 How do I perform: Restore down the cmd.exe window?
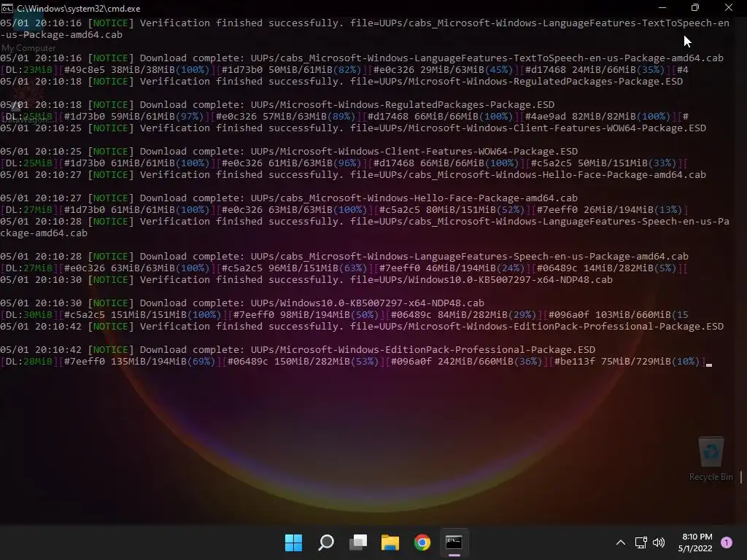tap(695, 7)
